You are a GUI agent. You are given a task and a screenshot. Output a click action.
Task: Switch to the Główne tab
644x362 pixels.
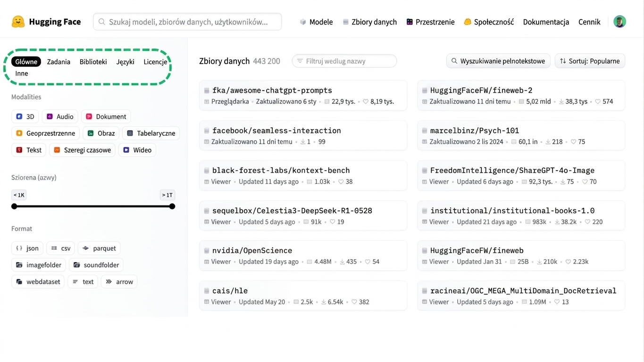click(26, 62)
